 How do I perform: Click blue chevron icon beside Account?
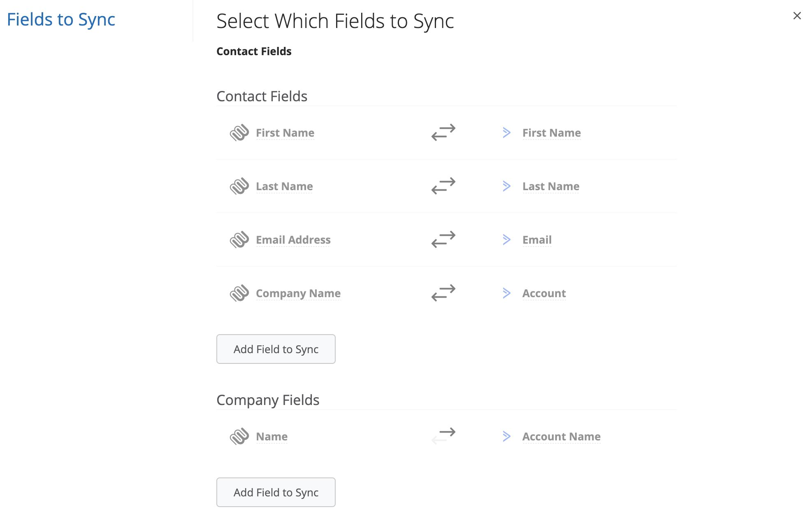point(507,293)
